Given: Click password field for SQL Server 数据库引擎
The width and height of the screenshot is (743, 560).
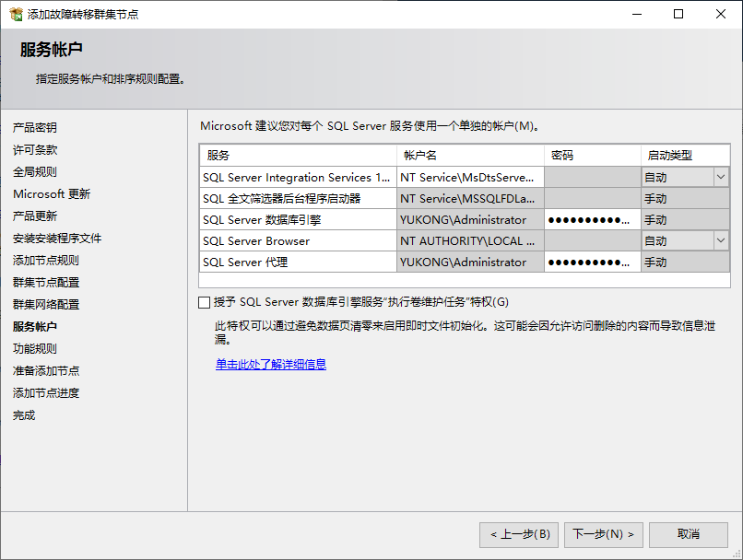Looking at the screenshot, I should [592, 220].
